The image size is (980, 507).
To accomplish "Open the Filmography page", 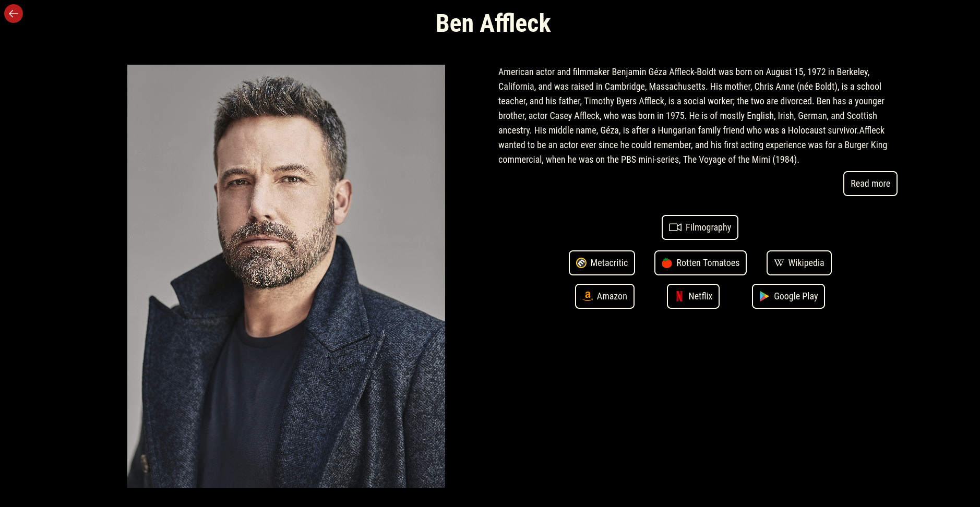I will click(700, 227).
